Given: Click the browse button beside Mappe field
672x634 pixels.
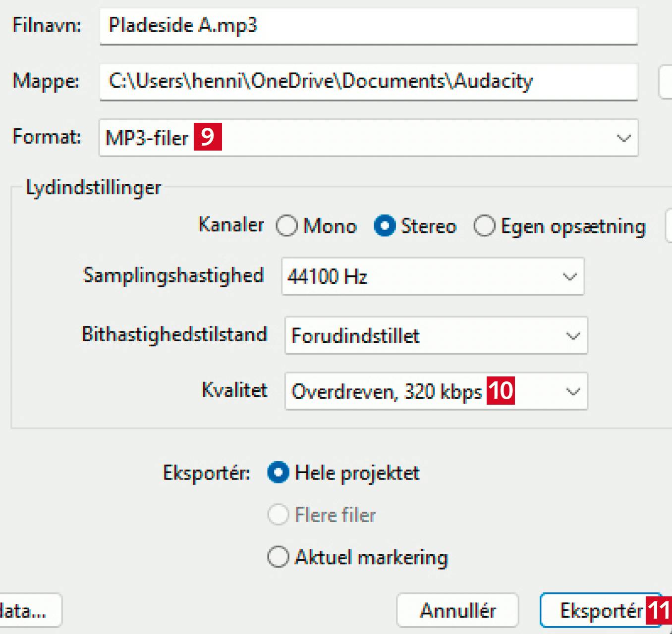Looking at the screenshot, I should [666, 82].
